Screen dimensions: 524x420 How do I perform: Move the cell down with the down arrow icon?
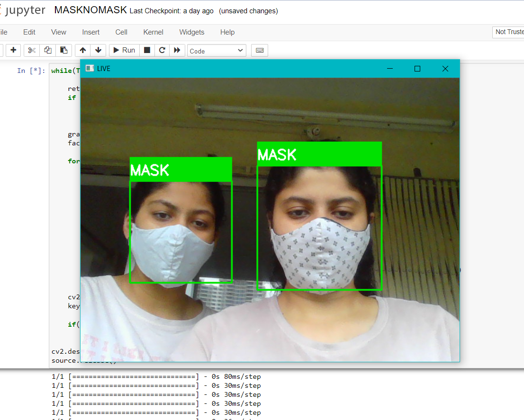(x=98, y=50)
